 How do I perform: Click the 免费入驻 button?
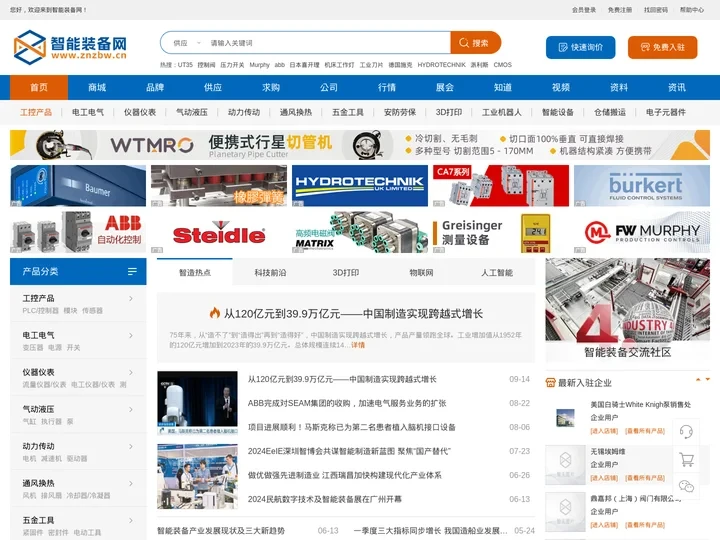[x=663, y=47]
